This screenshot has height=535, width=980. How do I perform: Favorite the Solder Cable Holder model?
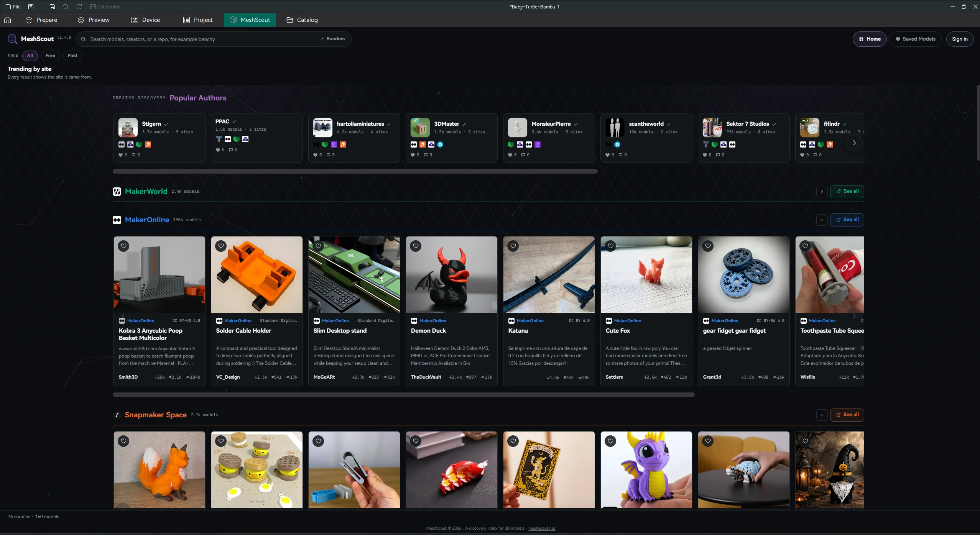point(221,246)
